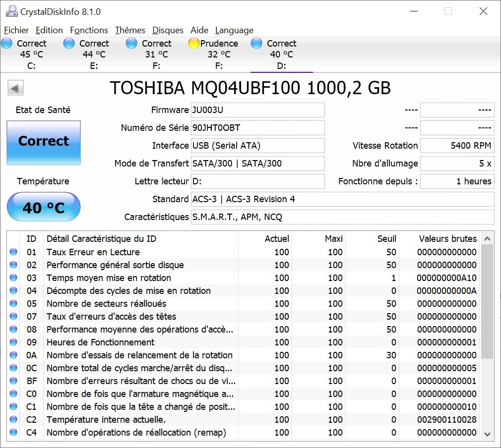This screenshot has height=448, width=501.
Task: Go to previous disk with left arrow
Action: click(16, 88)
